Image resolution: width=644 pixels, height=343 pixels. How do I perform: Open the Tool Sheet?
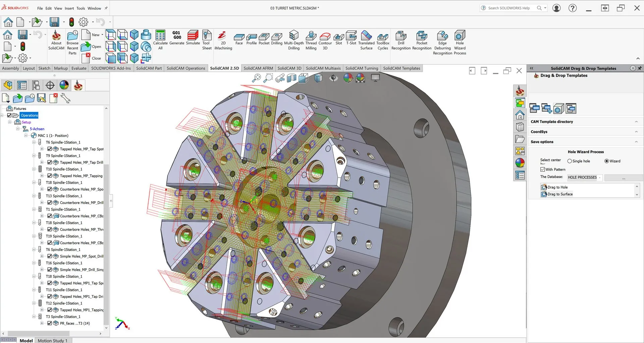(207, 36)
